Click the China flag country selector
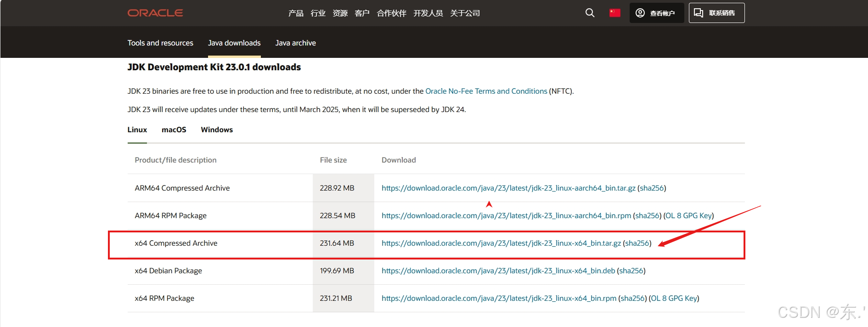The height and width of the screenshot is (327, 868). 615,13
